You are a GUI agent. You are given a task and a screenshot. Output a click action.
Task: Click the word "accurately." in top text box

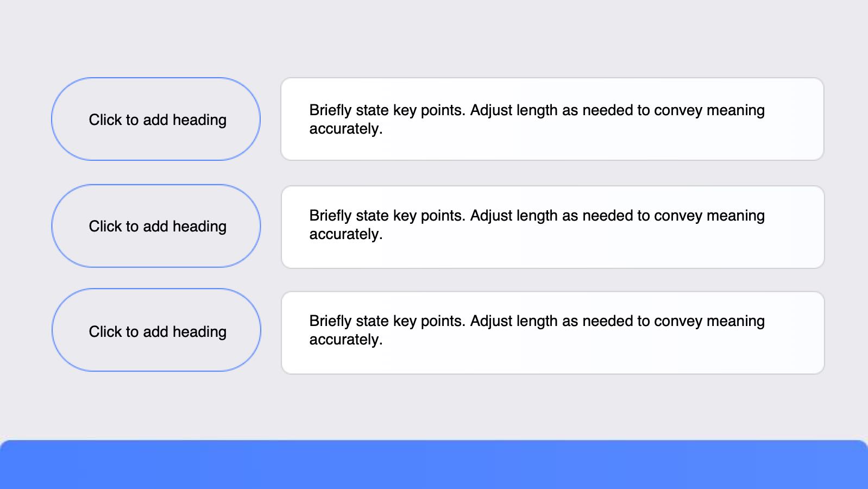point(345,129)
